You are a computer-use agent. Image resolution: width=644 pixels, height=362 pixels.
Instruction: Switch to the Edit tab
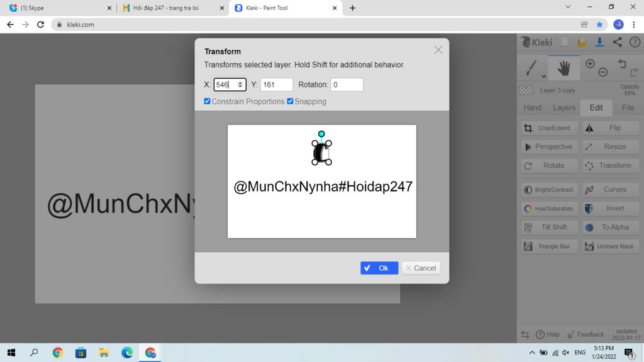coord(596,107)
